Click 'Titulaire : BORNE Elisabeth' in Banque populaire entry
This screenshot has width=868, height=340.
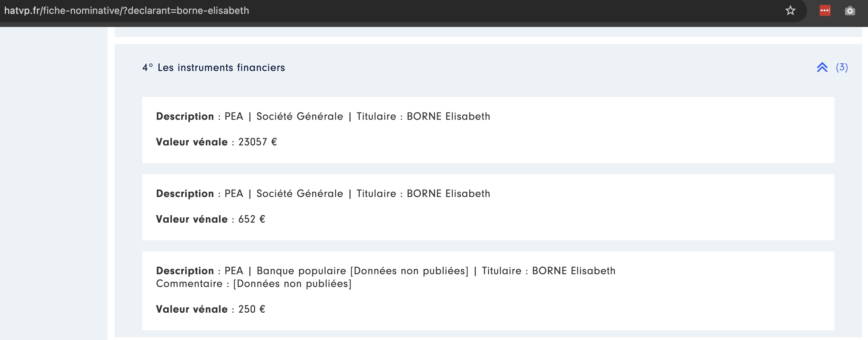(x=549, y=271)
